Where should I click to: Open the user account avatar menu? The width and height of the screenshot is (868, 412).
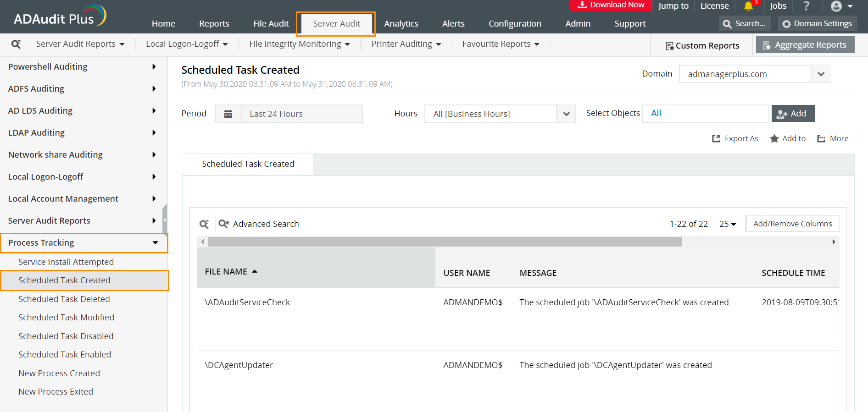pyautogui.click(x=841, y=6)
